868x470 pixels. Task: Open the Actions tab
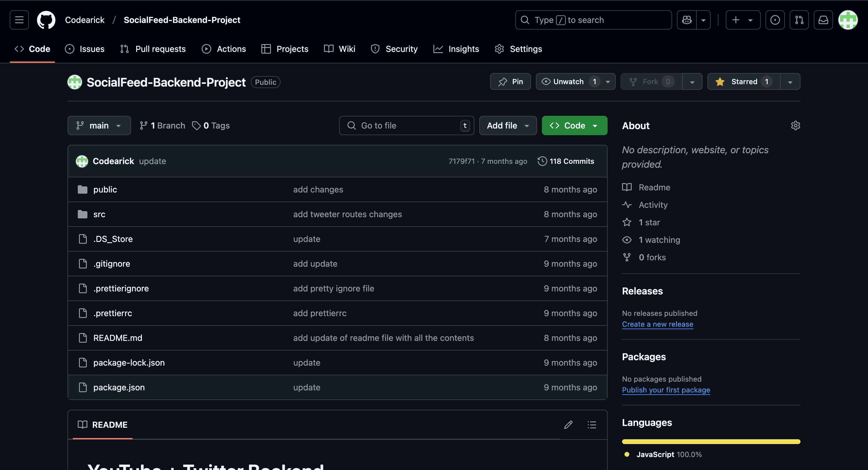(224, 49)
